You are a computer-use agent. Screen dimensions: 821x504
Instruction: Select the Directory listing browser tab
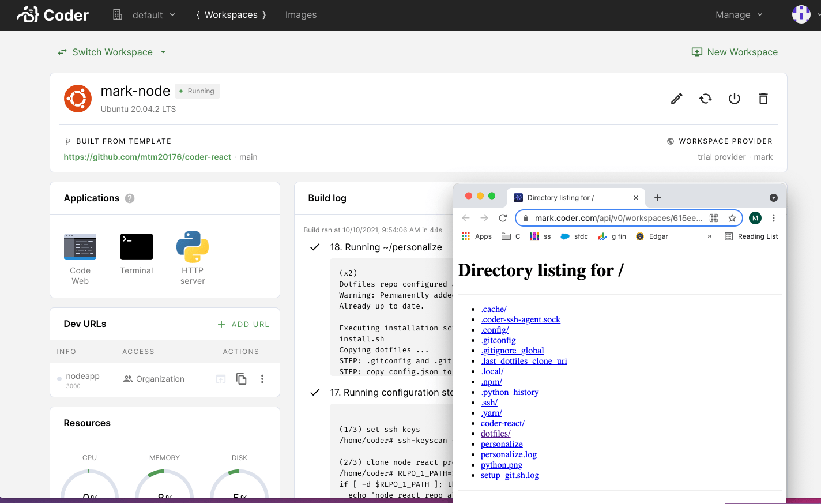576,198
